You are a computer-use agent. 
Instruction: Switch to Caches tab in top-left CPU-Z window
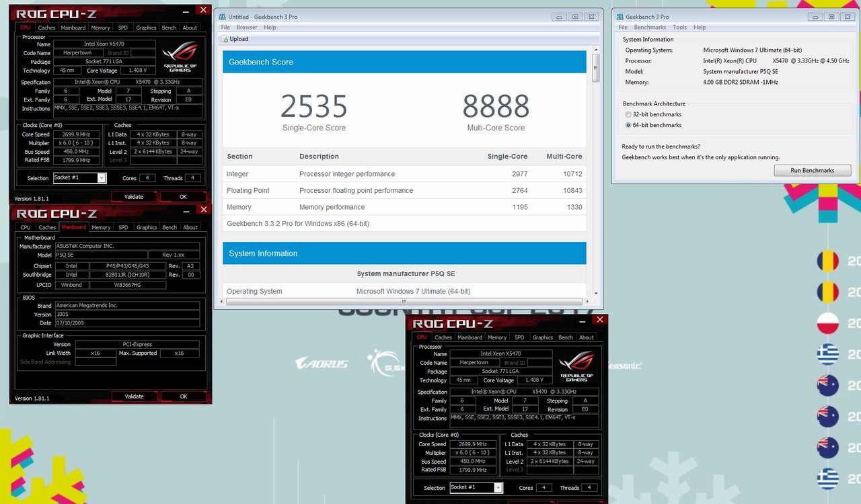point(47,28)
